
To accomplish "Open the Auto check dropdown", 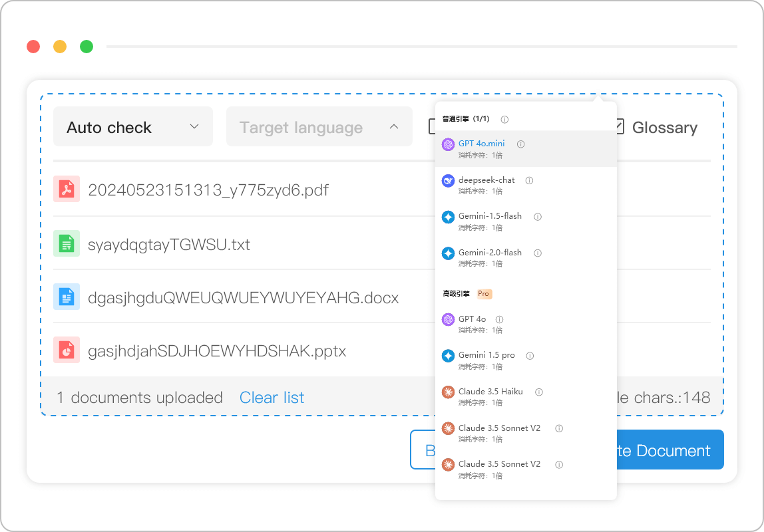I will tap(133, 126).
